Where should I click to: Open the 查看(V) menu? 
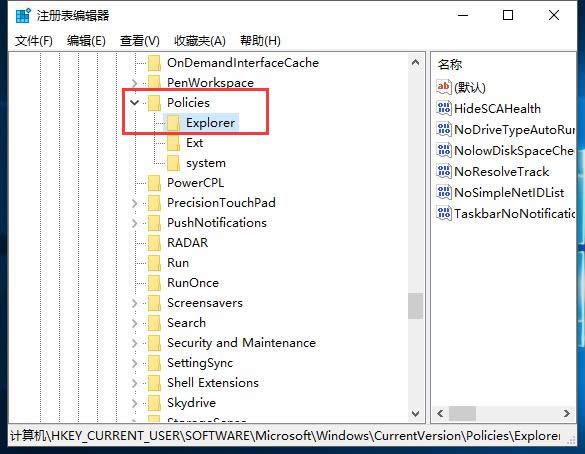click(140, 41)
